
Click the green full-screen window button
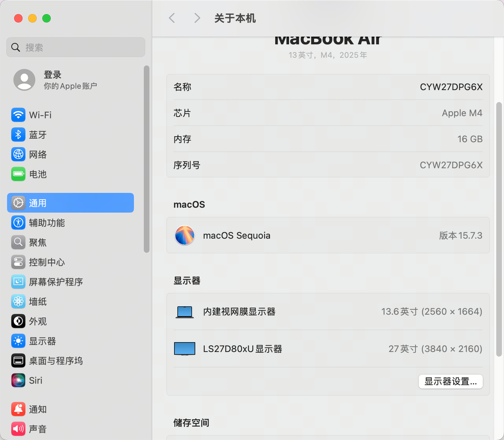[x=46, y=18]
